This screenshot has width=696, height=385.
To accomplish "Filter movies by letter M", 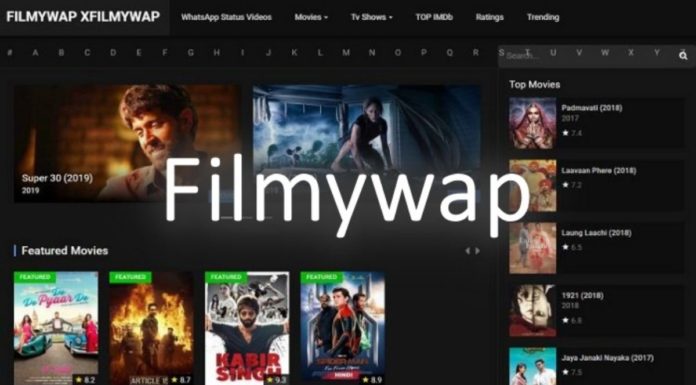I will [x=346, y=52].
